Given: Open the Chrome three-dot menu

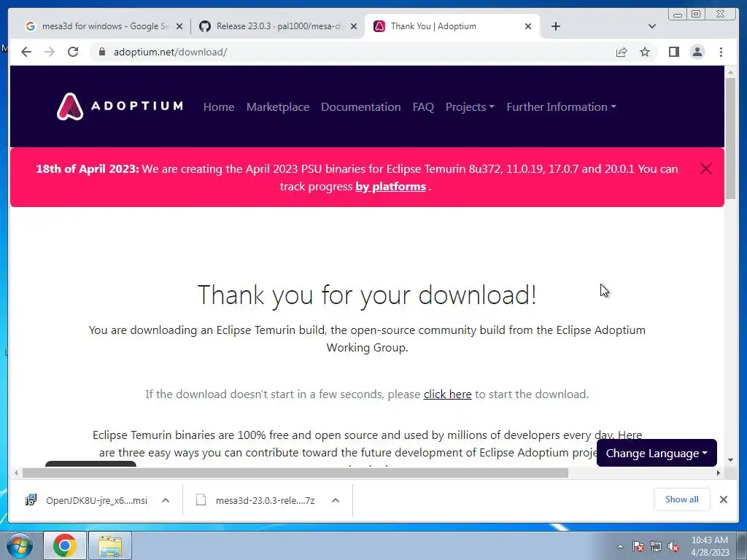Looking at the screenshot, I should [721, 52].
